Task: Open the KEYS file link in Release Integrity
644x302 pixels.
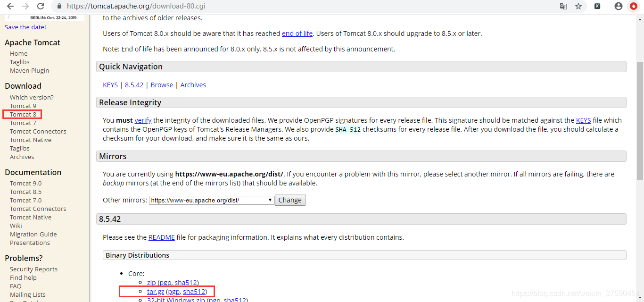Action: [584, 120]
